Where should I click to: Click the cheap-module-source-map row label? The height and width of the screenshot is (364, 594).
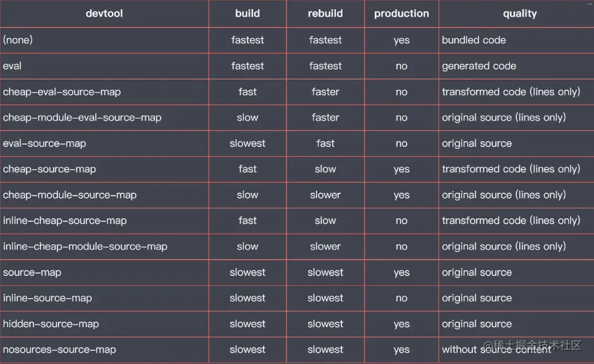[x=70, y=195]
